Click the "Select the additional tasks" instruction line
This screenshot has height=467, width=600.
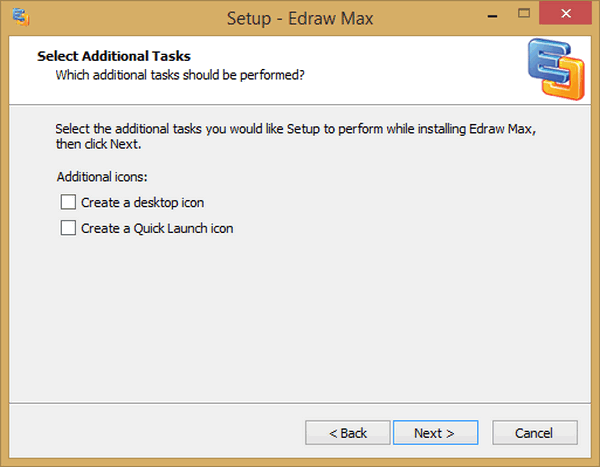pyautogui.click(x=300, y=129)
